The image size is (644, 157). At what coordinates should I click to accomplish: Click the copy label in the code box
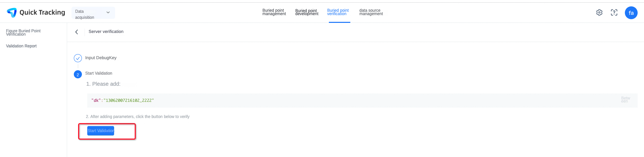tap(626, 100)
